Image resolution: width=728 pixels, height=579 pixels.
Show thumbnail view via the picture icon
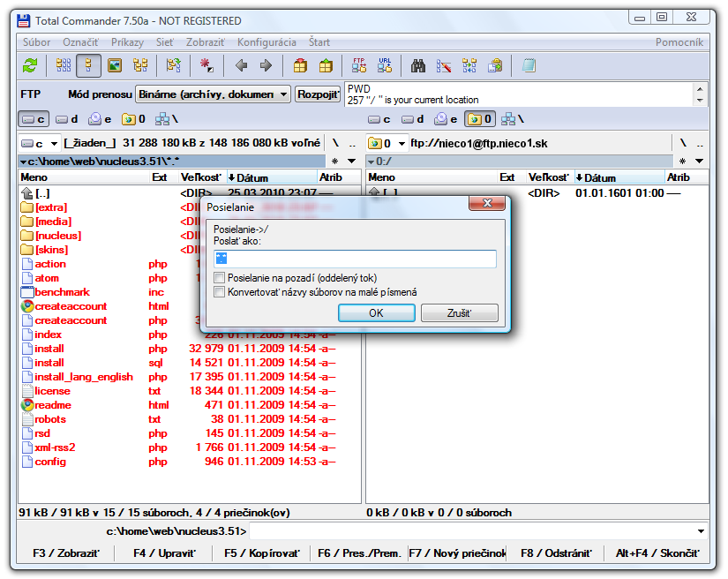[x=115, y=65]
